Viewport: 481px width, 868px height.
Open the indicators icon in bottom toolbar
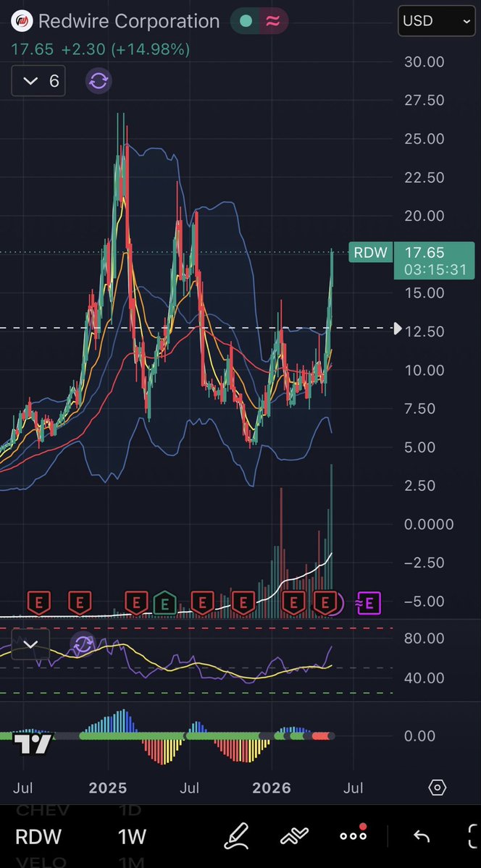pos(294,836)
